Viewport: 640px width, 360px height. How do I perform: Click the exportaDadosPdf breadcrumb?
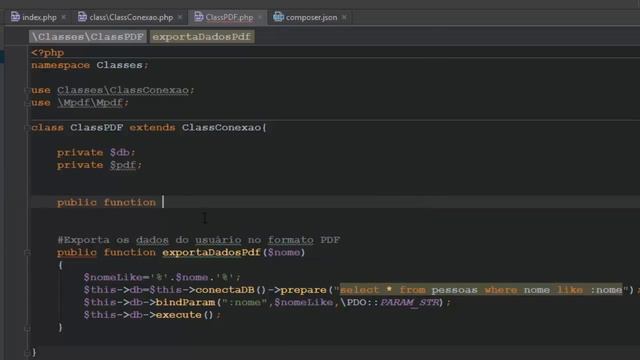coord(202,37)
